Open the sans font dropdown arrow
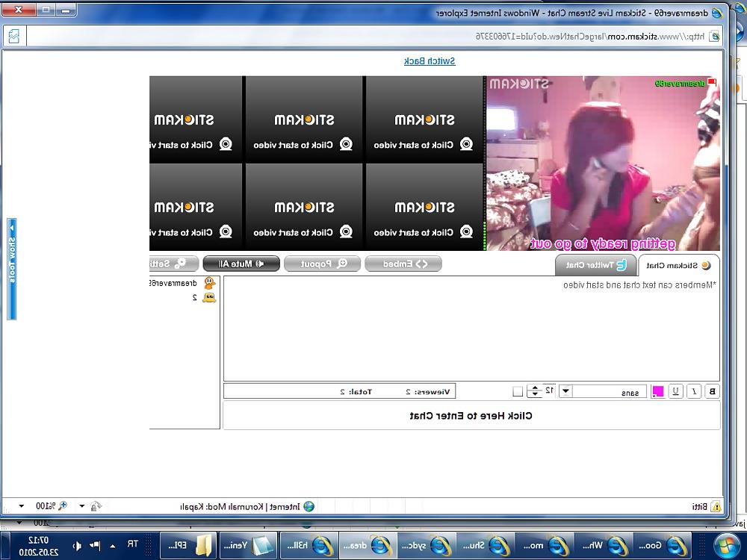This screenshot has width=747, height=560. [565, 391]
